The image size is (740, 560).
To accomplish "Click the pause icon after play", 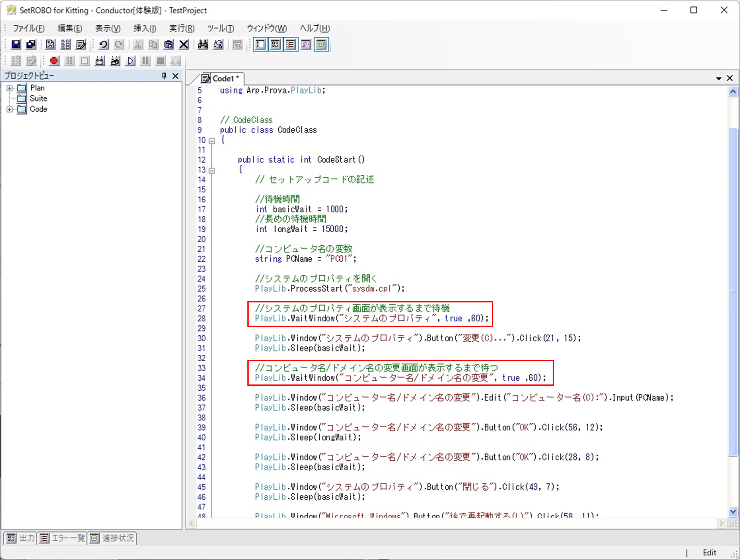I will pyautogui.click(x=145, y=61).
